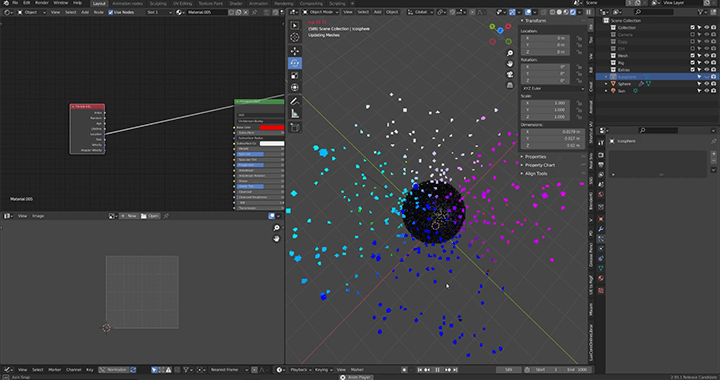Toggle Normalize in the timeline header
Image resolution: width=720 pixels, height=380 pixels.
point(113,369)
